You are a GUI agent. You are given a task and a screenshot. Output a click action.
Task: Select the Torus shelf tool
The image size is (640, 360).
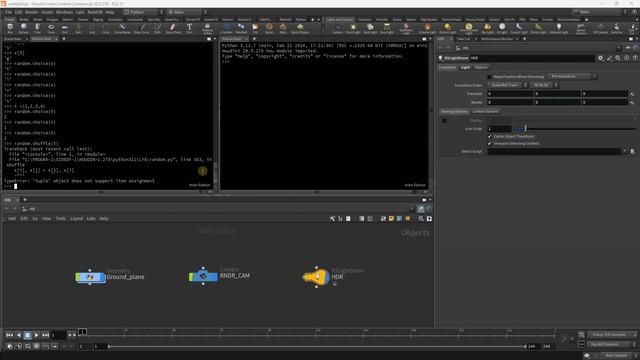(x=51, y=28)
